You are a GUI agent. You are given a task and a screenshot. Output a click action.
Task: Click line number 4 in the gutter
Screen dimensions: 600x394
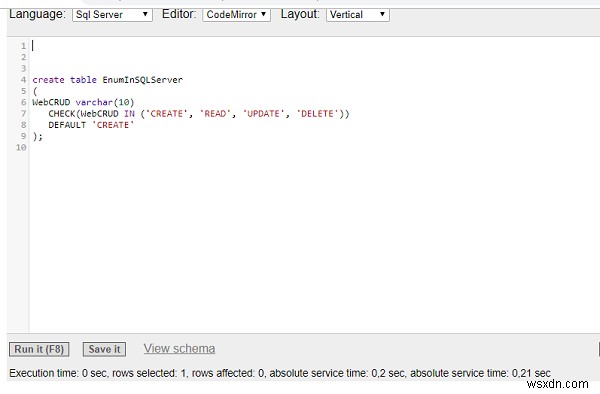(23, 80)
